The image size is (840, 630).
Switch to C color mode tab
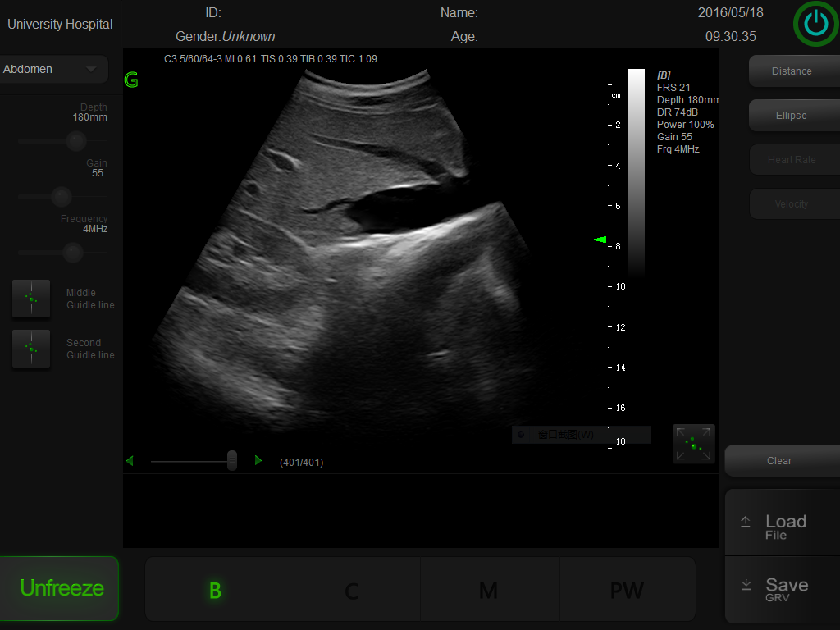click(351, 590)
